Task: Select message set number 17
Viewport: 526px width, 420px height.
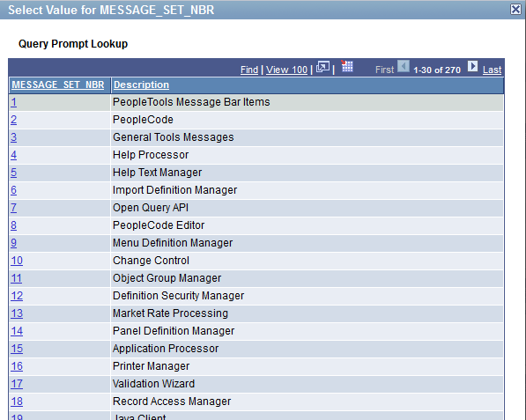Action: 17,384
